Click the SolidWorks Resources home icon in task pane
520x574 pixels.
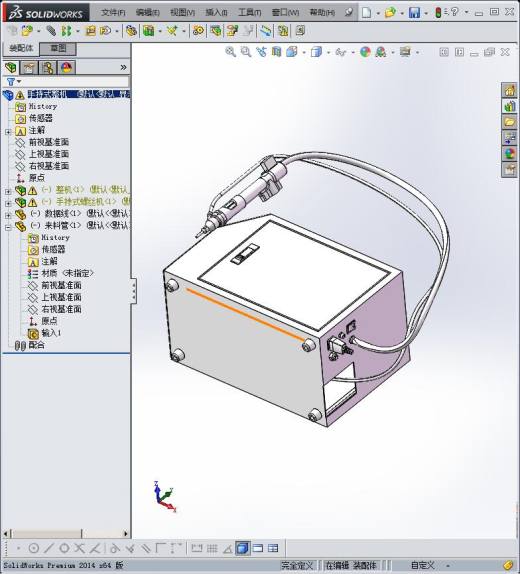coord(509,90)
